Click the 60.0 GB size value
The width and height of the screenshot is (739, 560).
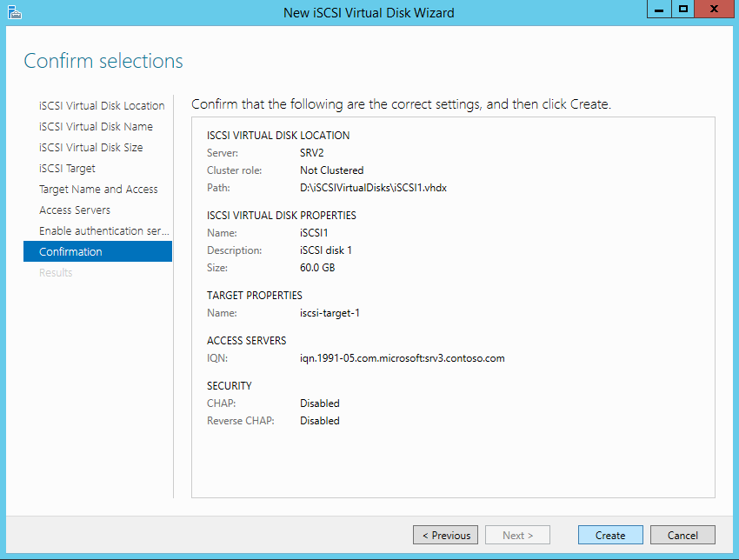coord(317,268)
